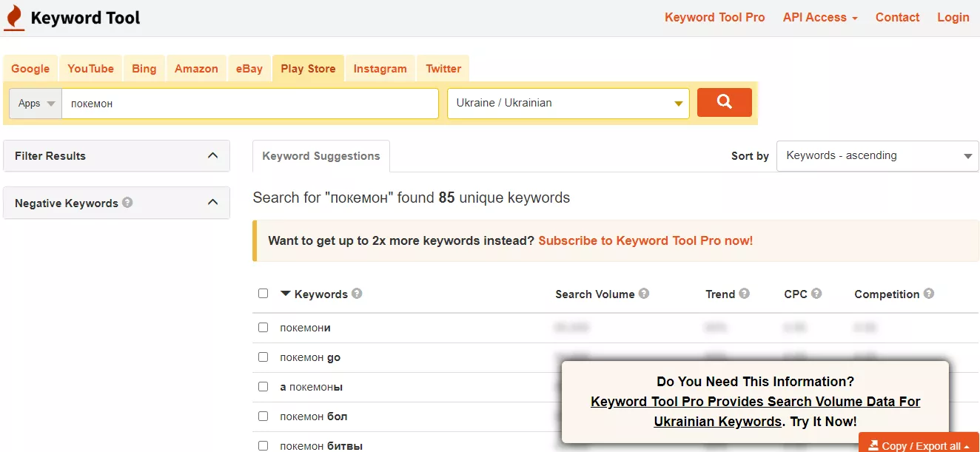This screenshot has height=452, width=980.
Task: Switch to the Google tab
Action: click(30, 69)
